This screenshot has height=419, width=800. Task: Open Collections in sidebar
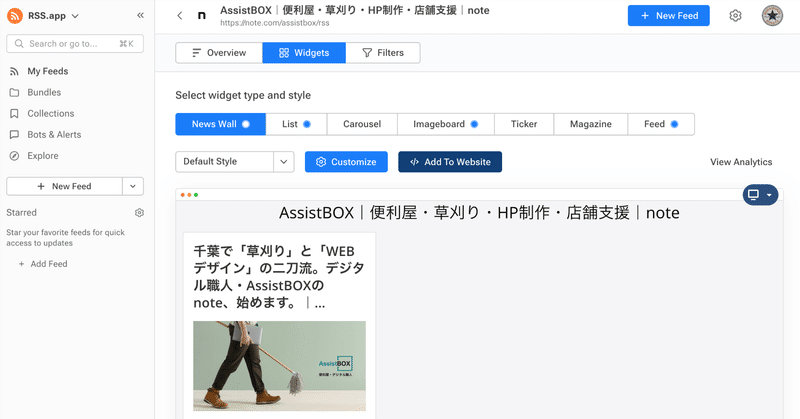[x=51, y=113]
